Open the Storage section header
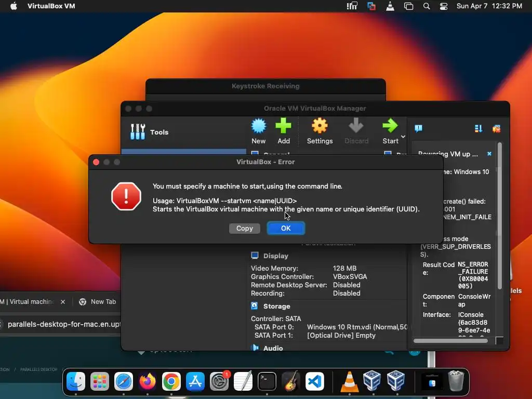This screenshot has height=399, width=532. tap(276, 306)
